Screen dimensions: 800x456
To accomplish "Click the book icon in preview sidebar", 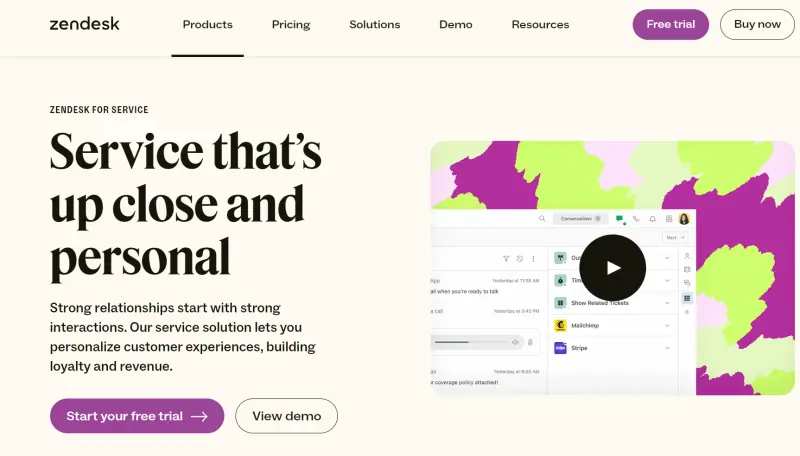I will point(687,269).
